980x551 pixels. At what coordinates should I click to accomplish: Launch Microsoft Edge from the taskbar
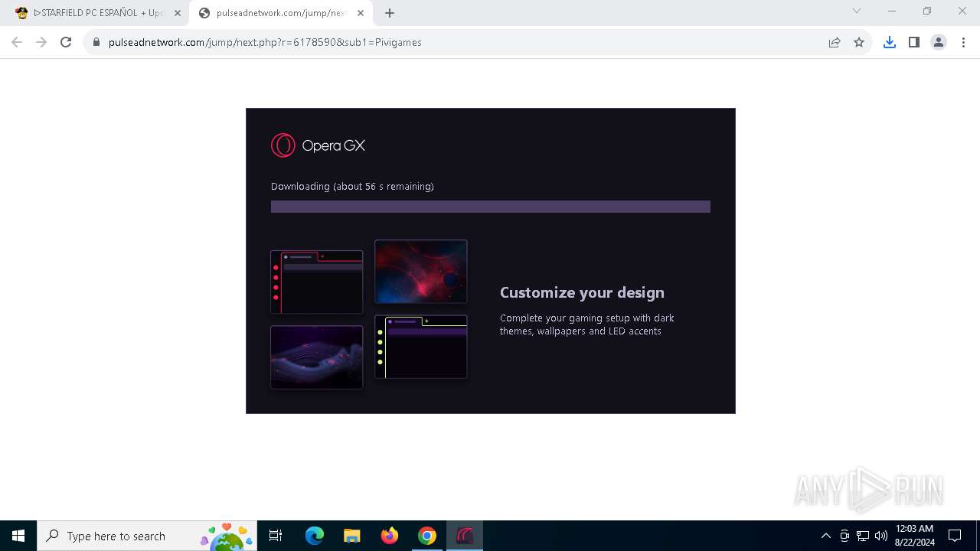pos(315,536)
